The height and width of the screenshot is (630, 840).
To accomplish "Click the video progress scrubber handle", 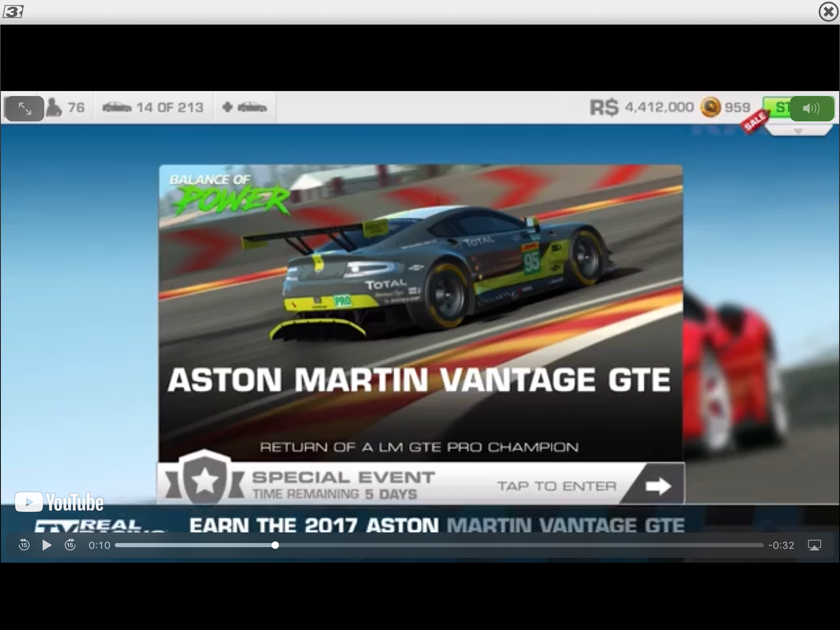I will tap(275, 545).
